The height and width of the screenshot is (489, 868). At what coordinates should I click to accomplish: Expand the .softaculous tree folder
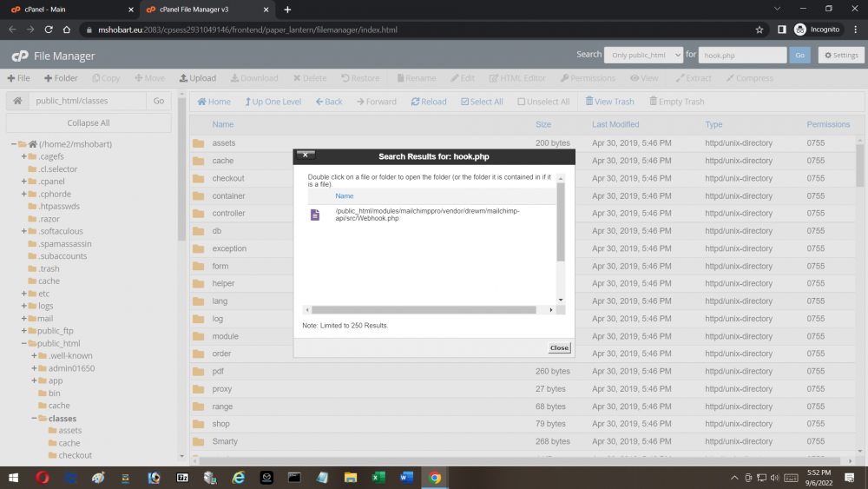[x=23, y=231]
